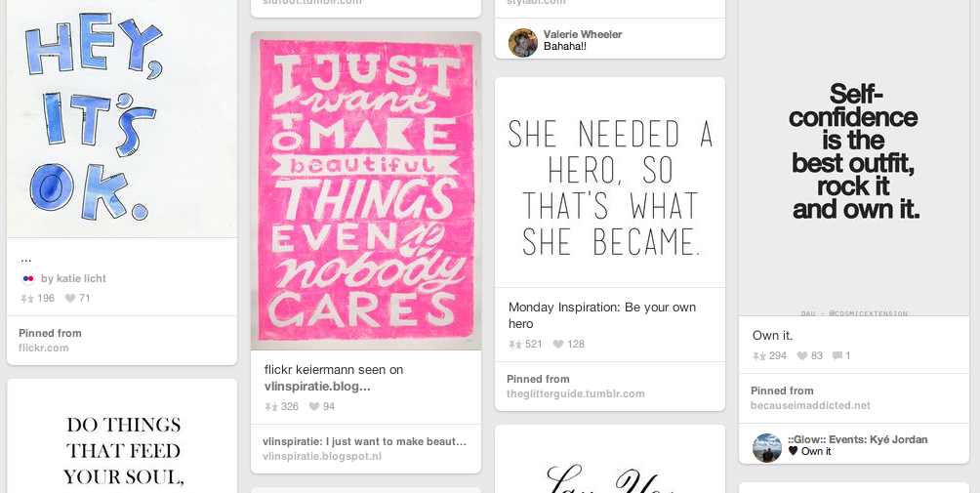The height and width of the screenshot is (493, 980).
Task: Open vlinspiratie.blogspot.nl source link
Action: (322, 456)
